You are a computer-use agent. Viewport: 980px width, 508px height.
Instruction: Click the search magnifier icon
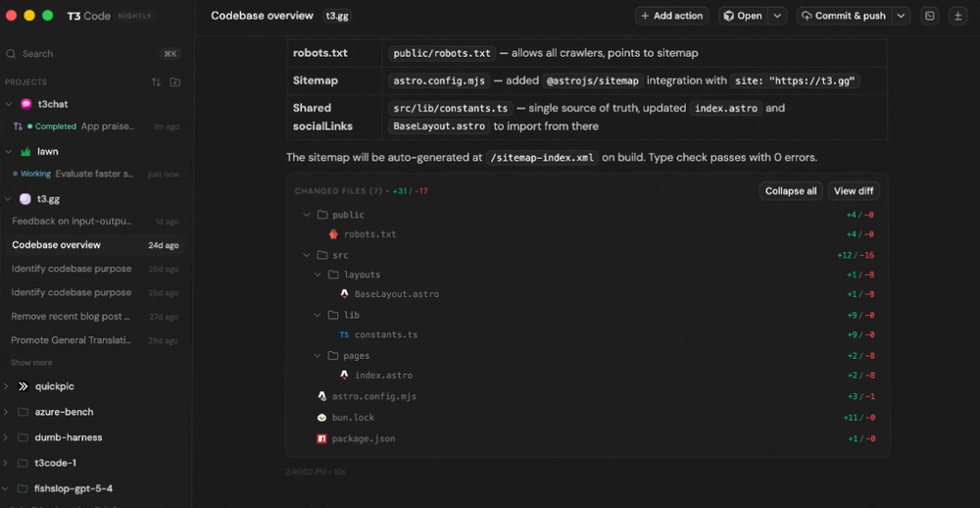(11, 54)
